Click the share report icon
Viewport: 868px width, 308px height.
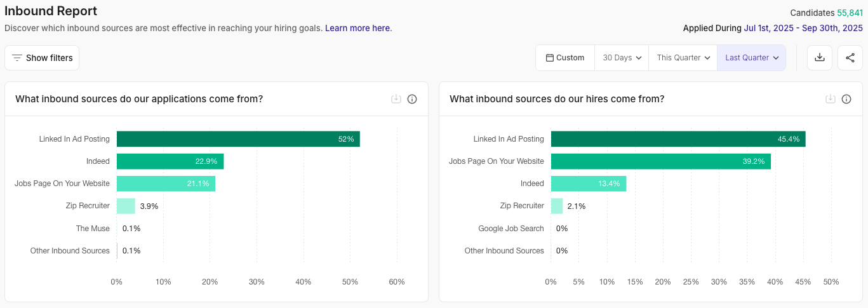pos(850,58)
